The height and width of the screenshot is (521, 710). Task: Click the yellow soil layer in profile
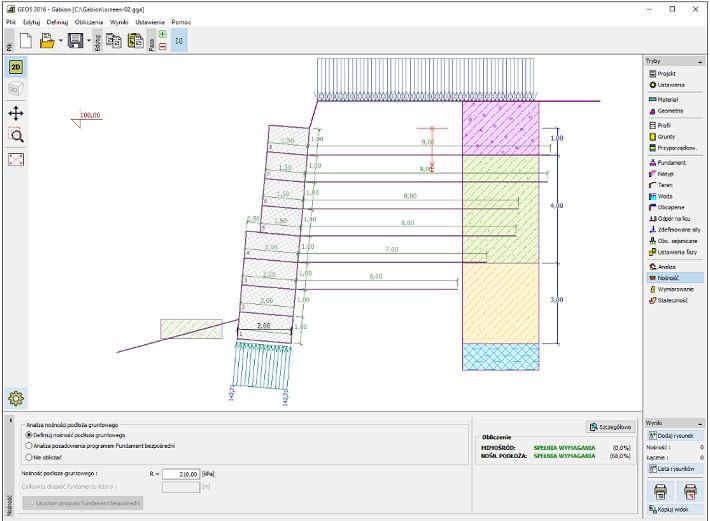click(x=501, y=303)
